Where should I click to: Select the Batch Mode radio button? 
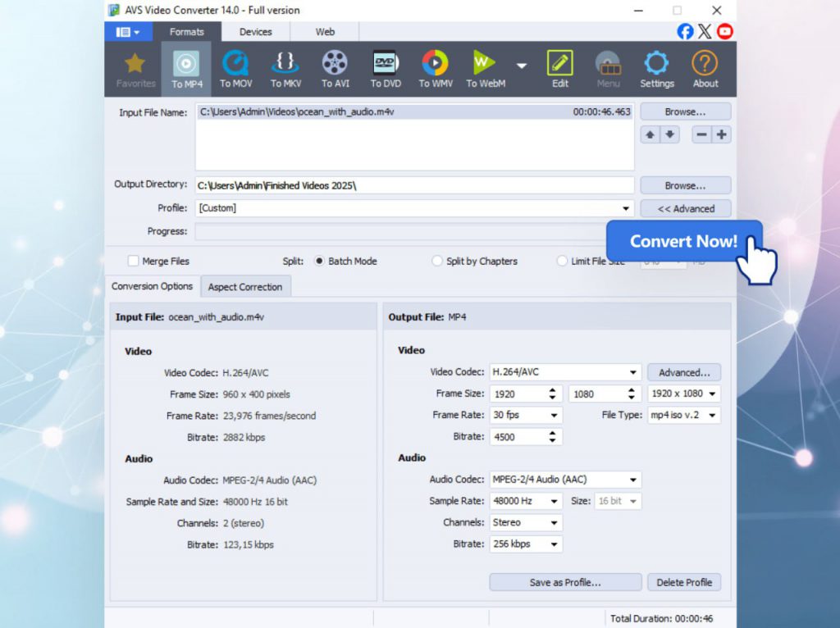(x=320, y=262)
